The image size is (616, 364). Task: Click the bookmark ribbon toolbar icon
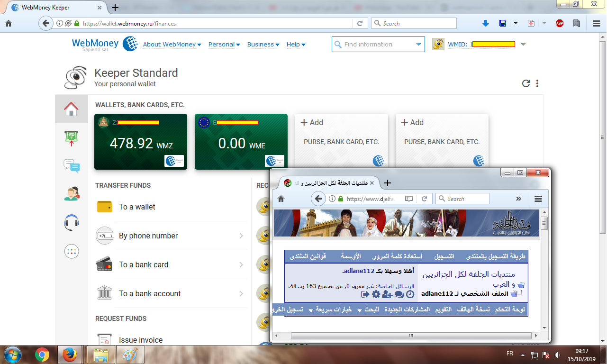[x=577, y=23]
